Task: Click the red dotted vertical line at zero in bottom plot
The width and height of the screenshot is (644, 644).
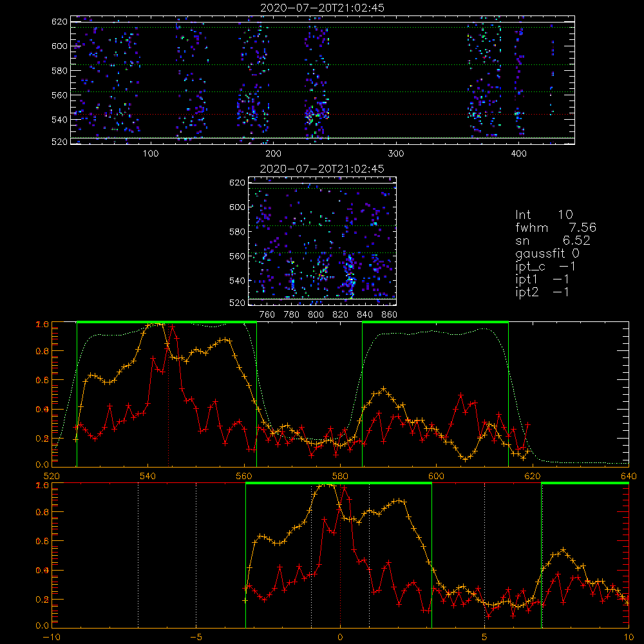Action: click(x=340, y=555)
